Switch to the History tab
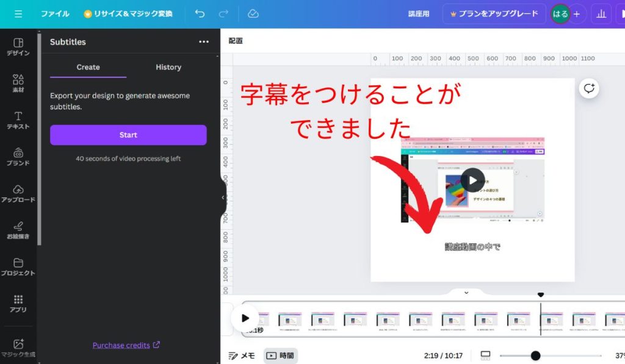This screenshot has height=364, width=625. (x=168, y=67)
